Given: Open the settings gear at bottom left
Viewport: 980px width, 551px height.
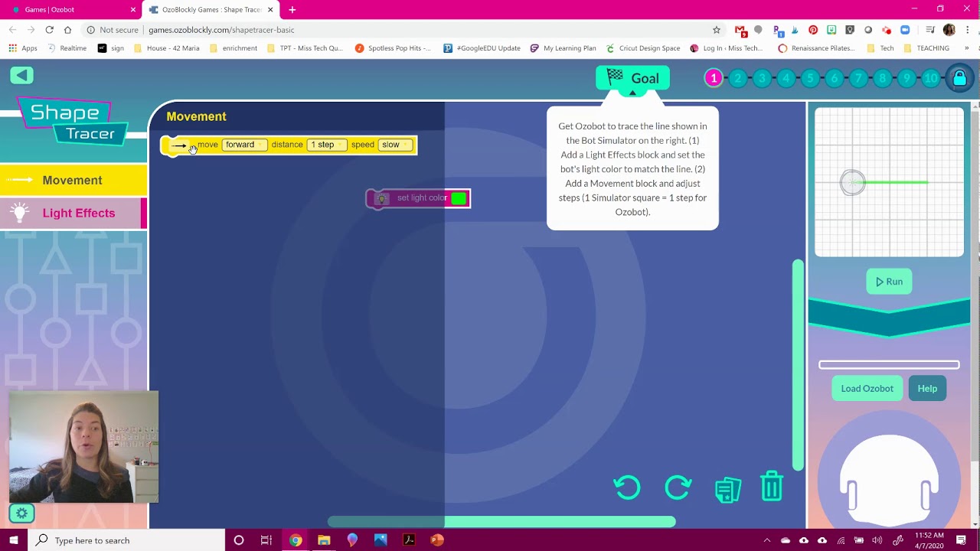Looking at the screenshot, I should (21, 514).
